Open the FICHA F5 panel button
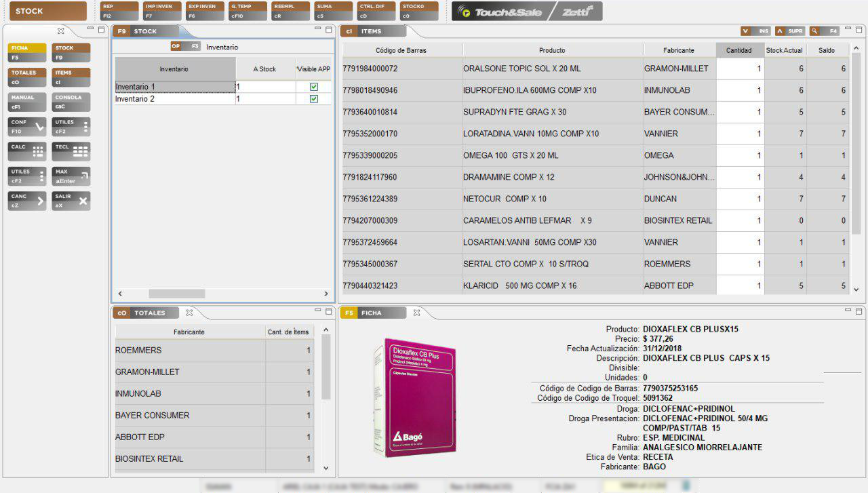This screenshot has height=493, width=868. click(x=28, y=53)
